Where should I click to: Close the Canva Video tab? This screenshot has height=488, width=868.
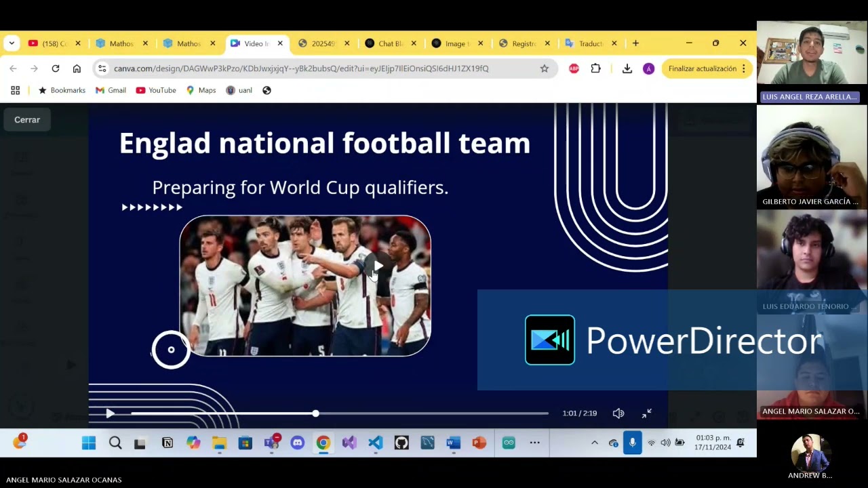[280, 43]
